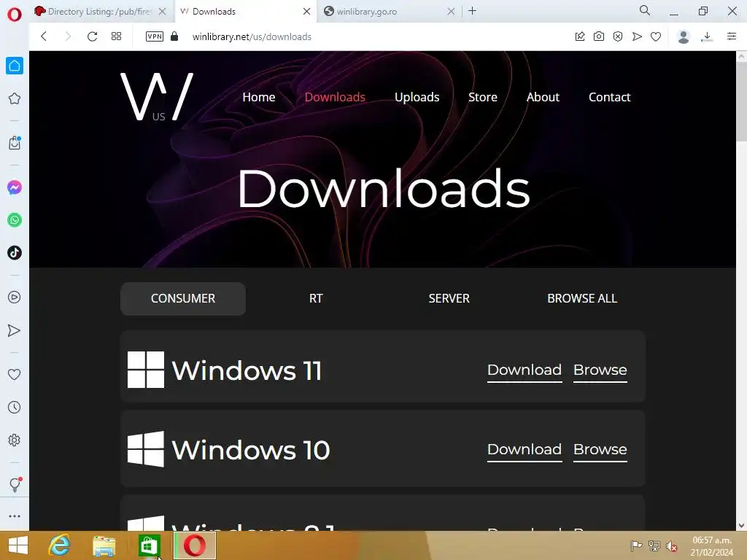Image resolution: width=747 pixels, height=560 pixels.
Task: Open the Windows Store taskbar icon
Action: point(149,545)
